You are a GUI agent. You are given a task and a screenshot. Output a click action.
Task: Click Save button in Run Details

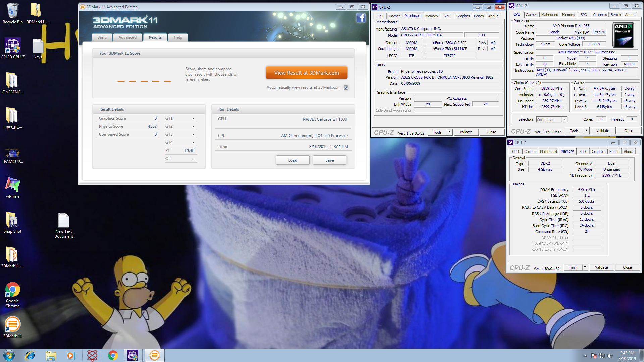(329, 160)
